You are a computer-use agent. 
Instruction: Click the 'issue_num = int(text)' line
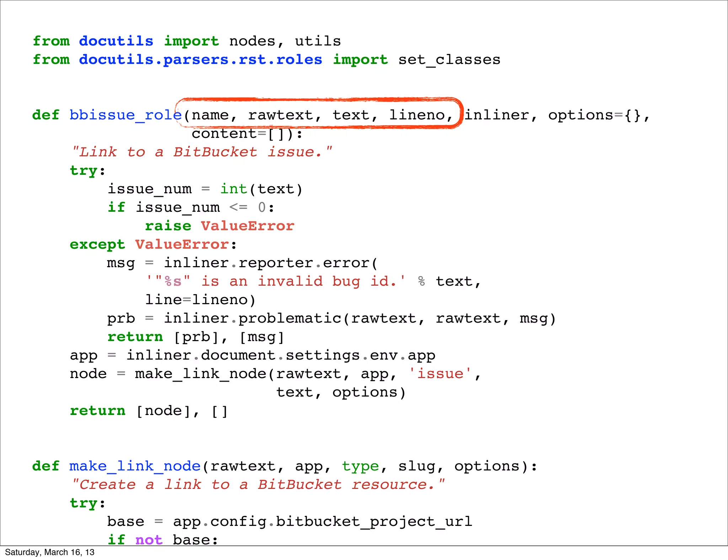pyautogui.click(x=205, y=189)
